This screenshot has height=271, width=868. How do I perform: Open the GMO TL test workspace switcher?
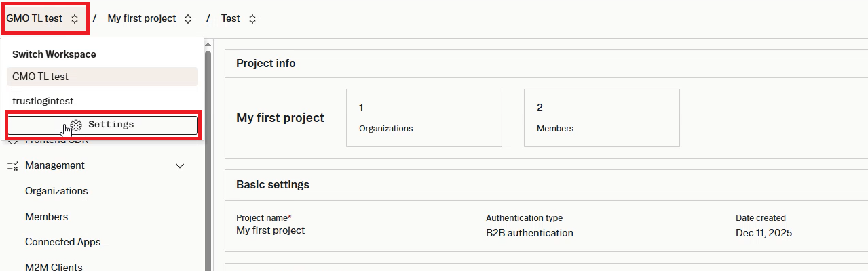[44, 19]
